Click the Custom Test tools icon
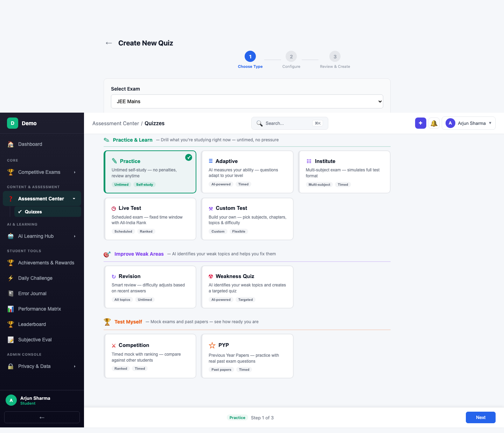 tap(211, 208)
